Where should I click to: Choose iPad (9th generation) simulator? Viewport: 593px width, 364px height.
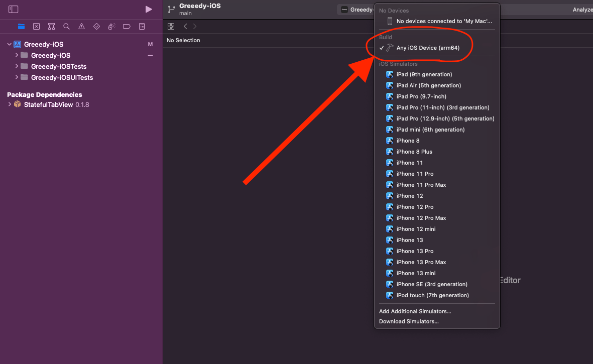pos(437,74)
